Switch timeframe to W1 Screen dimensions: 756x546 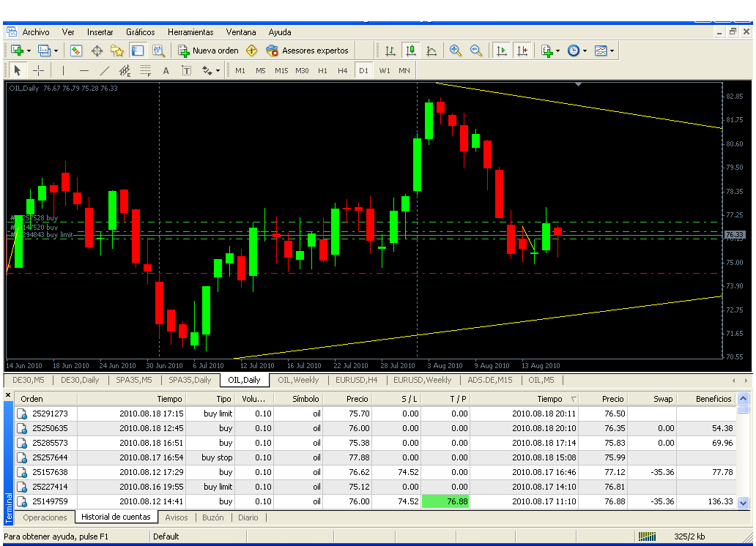[x=385, y=71]
